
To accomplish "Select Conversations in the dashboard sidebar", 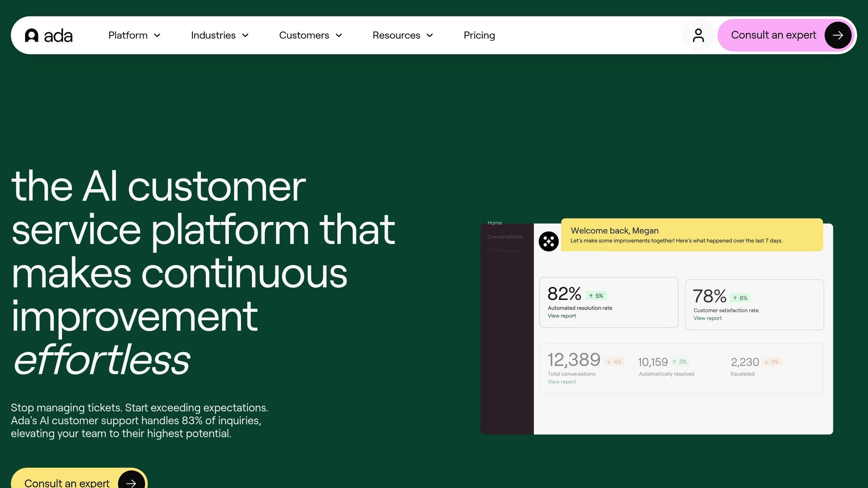I will [504, 237].
